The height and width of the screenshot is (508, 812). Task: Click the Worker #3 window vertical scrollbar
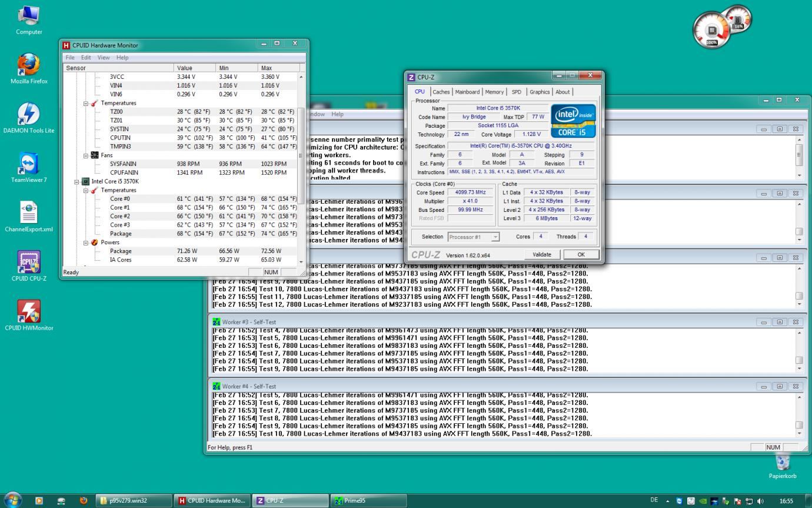coord(799,350)
